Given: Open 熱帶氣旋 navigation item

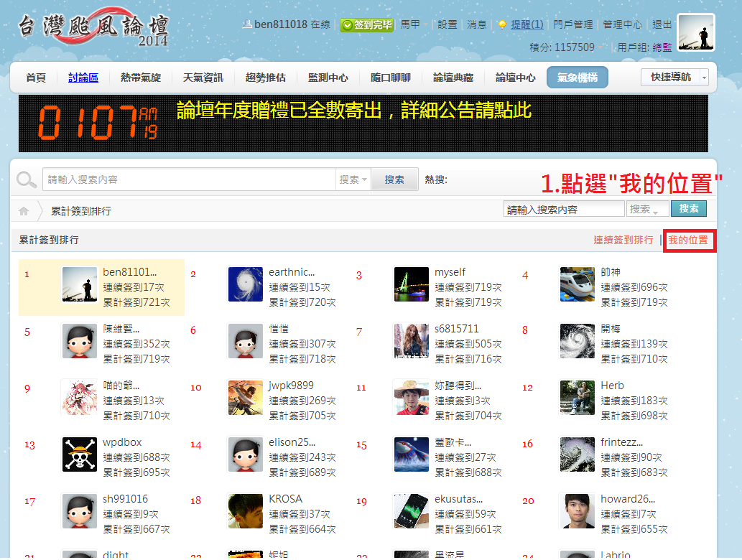Looking at the screenshot, I should pos(141,78).
